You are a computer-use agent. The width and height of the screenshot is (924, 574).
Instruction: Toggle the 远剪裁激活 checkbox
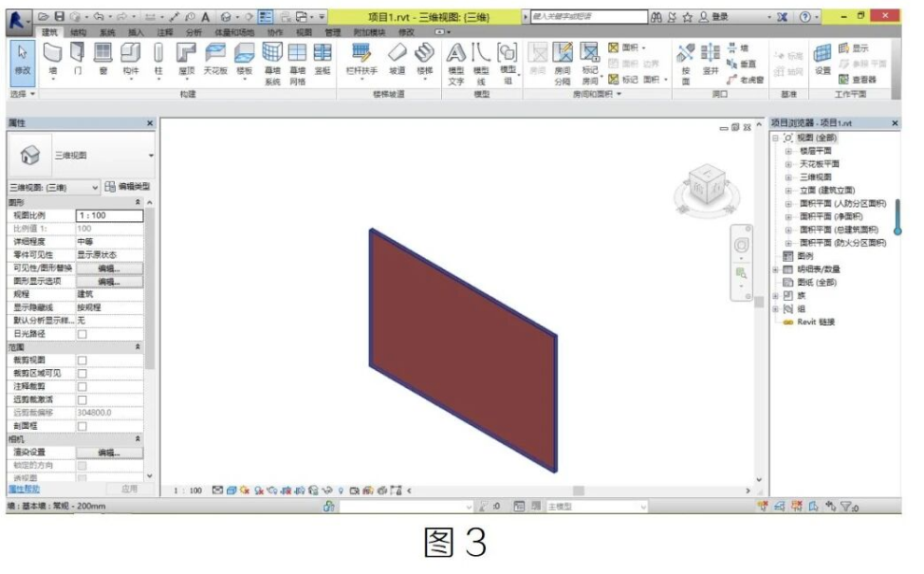[x=83, y=399]
